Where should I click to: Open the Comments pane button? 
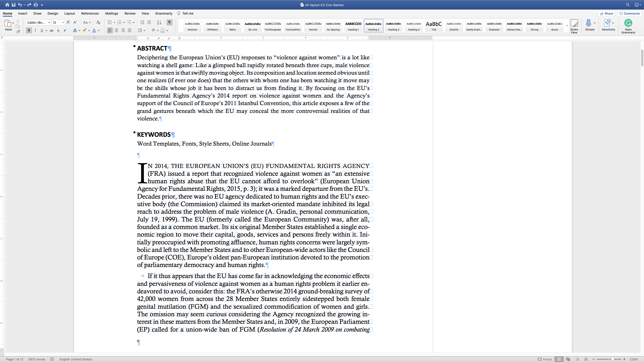point(630,13)
